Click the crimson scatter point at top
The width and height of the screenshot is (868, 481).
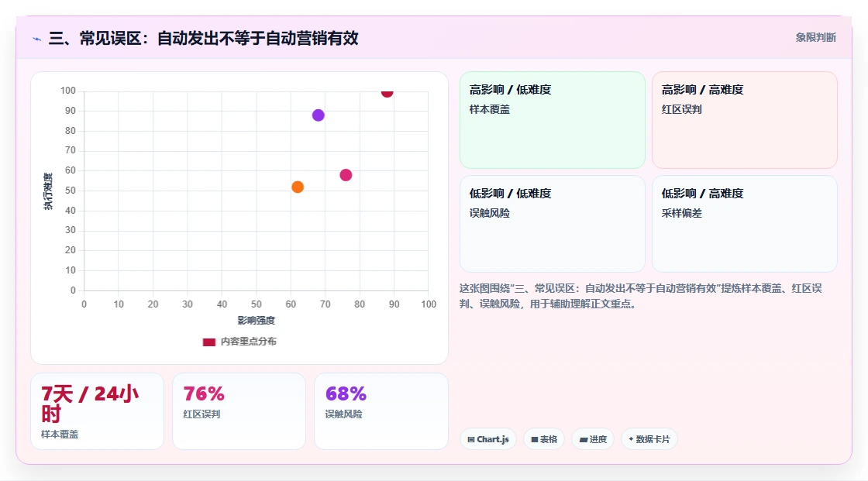pos(387,92)
